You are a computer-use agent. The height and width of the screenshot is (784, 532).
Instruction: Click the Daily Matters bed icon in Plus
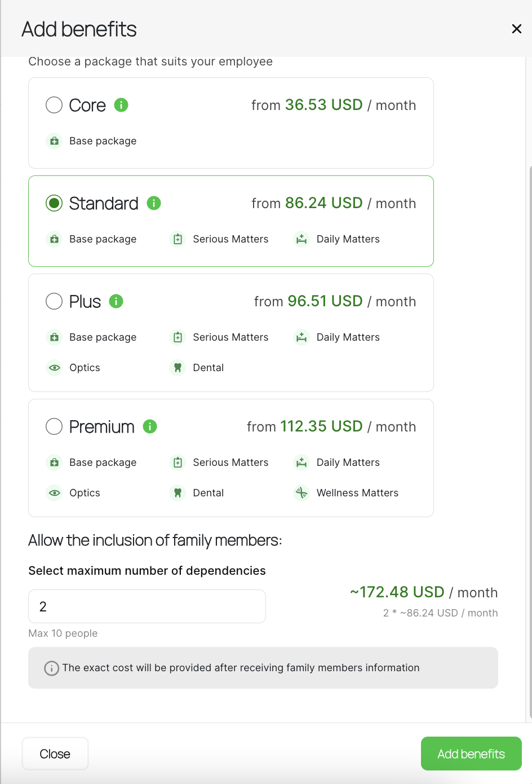point(302,337)
